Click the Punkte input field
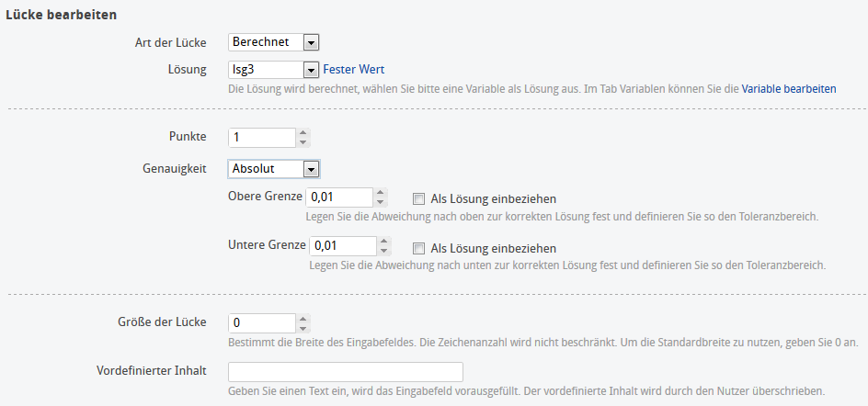This screenshot has height=406, width=868. [x=261, y=137]
